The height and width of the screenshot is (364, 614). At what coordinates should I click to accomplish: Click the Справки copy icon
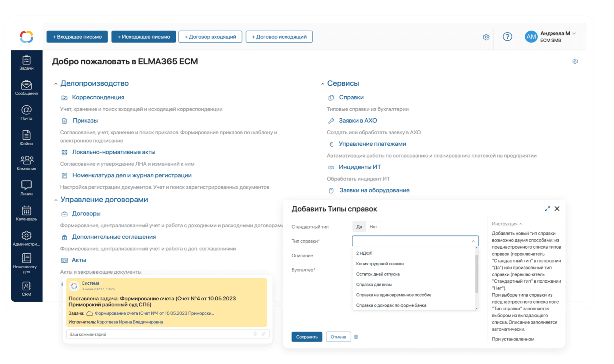click(331, 98)
